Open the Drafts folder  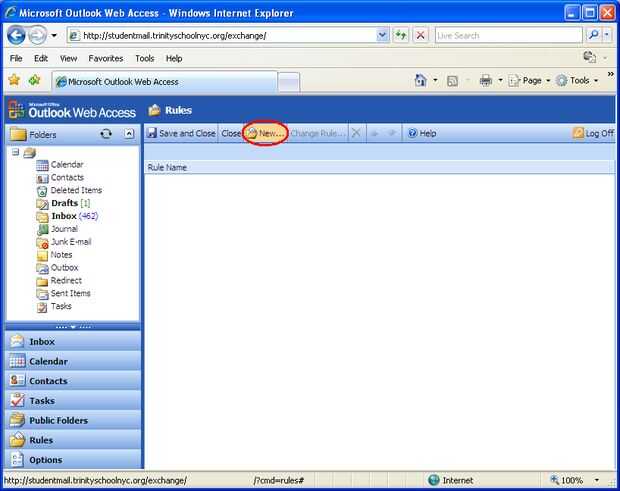64,203
